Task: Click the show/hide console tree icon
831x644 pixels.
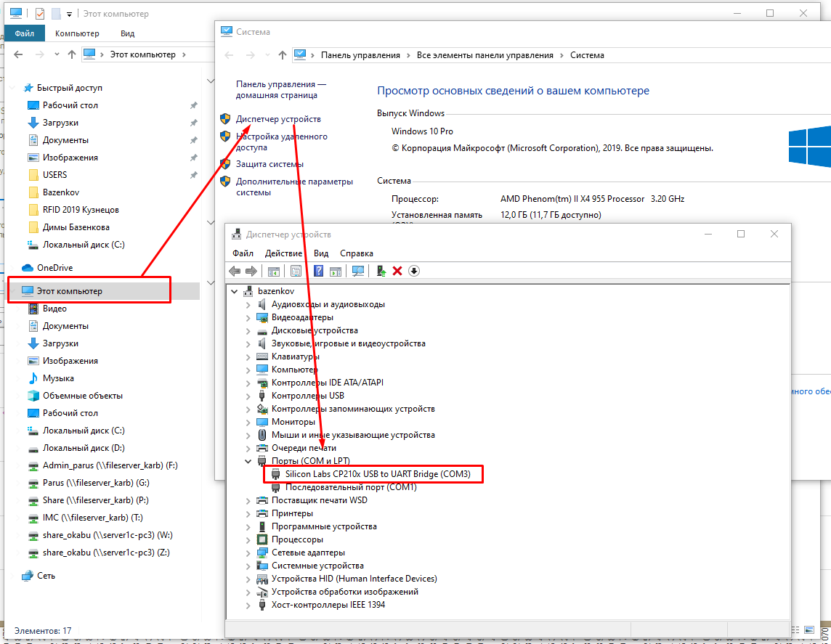Action: click(x=274, y=271)
